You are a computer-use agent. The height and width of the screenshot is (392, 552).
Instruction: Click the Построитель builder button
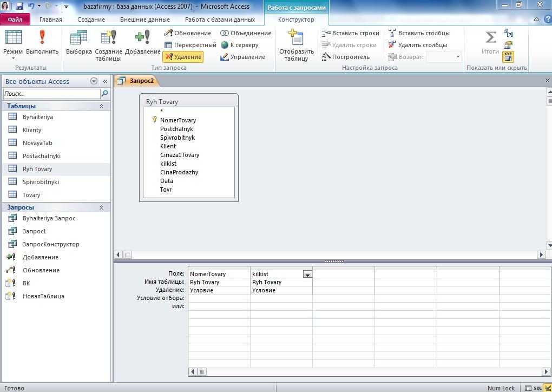click(x=346, y=57)
